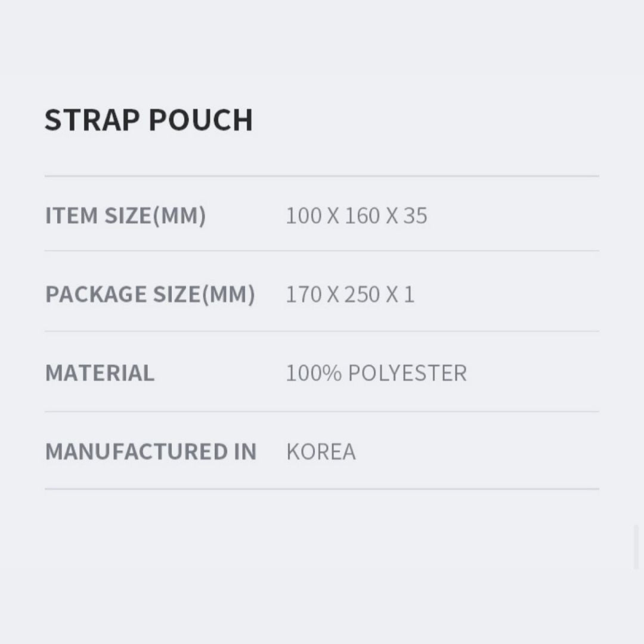Viewport: 644px width, 644px height.
Task: Click the number 35 in item size
Action: click(x=415, y=216)
